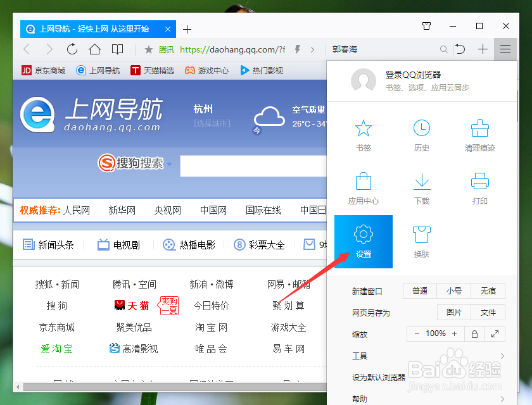Open 小号 new window
The image size is (532, 405).
(x=454, y=291)
